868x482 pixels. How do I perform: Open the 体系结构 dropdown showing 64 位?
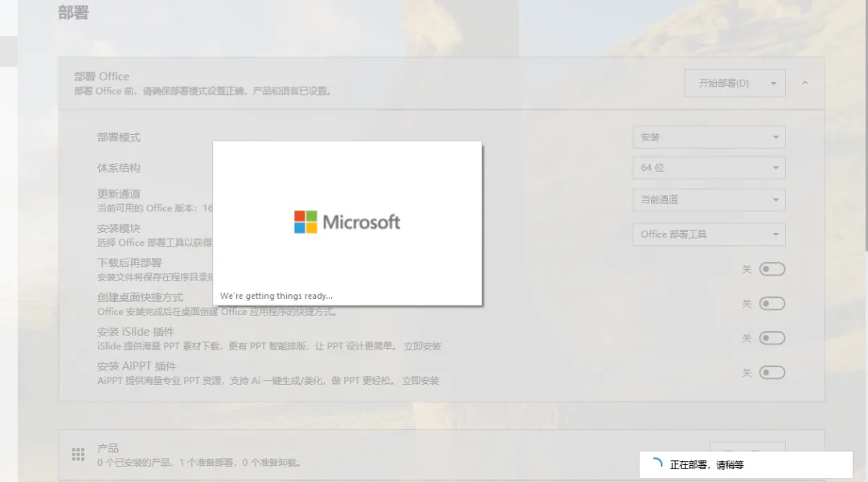coord(709,168)
